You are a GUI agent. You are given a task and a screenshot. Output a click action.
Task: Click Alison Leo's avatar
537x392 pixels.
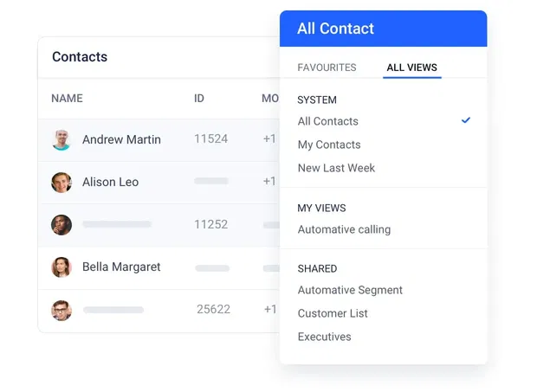tap(61, 183)
